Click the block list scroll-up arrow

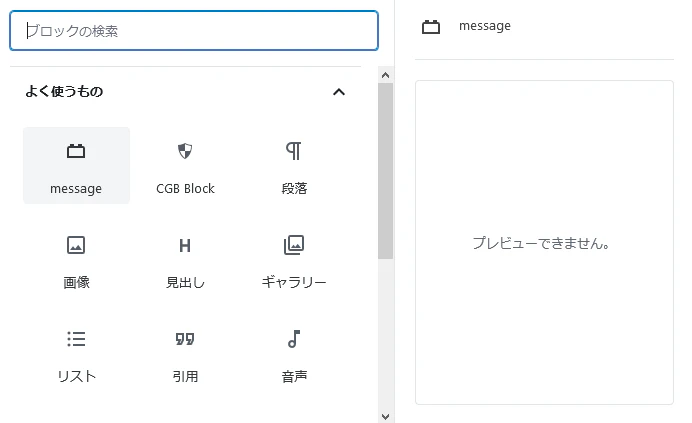385,75
